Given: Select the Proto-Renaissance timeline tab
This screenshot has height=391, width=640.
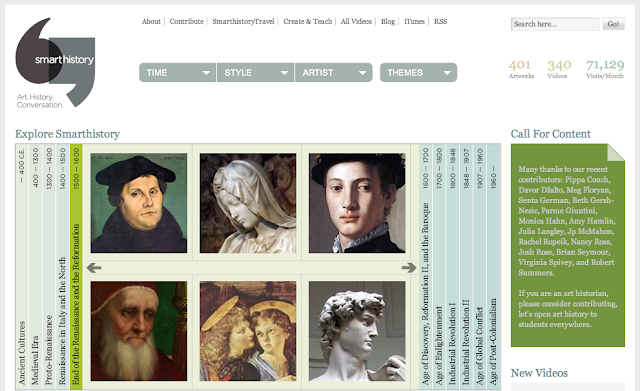Looking at the screenshot, I should coord(49,266).
